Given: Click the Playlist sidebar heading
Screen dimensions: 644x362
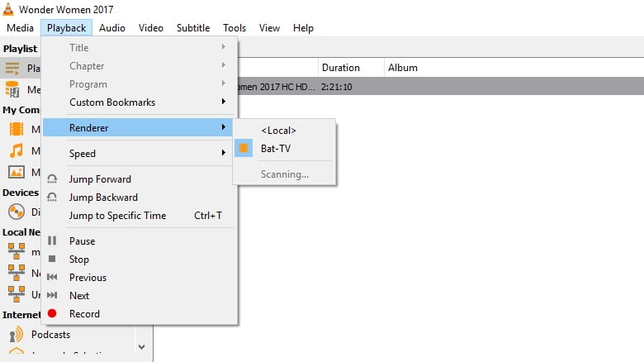Looking at the screenshot, I should tap(20, 49).
